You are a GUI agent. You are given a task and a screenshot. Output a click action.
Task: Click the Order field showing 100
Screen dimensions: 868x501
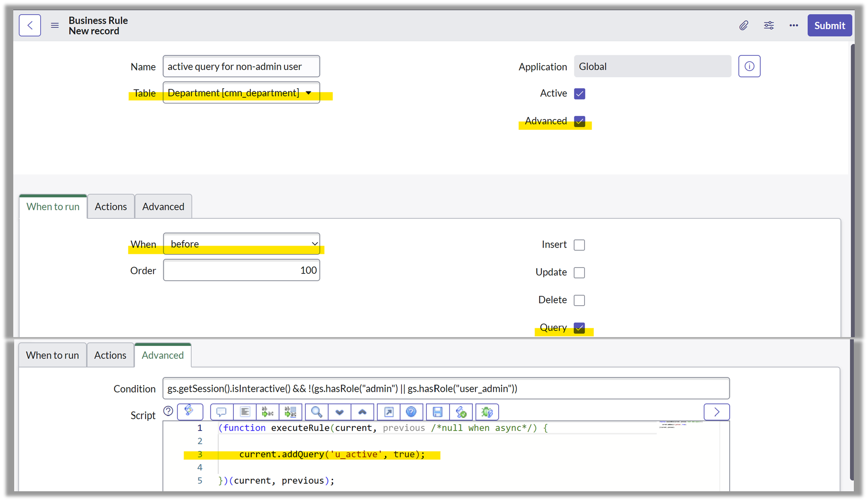pyautogui.click(x=241, y=270)
